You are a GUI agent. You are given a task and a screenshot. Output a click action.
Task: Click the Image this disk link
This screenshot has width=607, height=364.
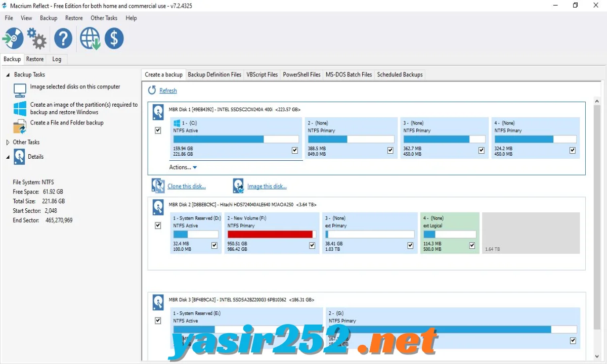pos(267,186)
